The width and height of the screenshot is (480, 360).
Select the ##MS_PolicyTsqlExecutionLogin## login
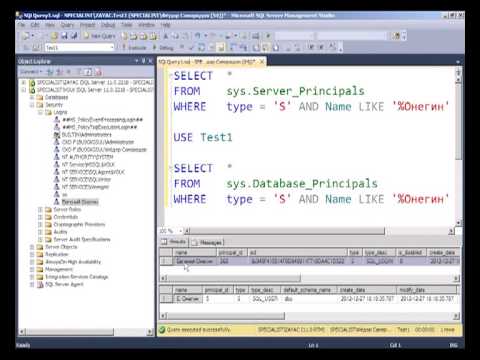click(100, 127)
